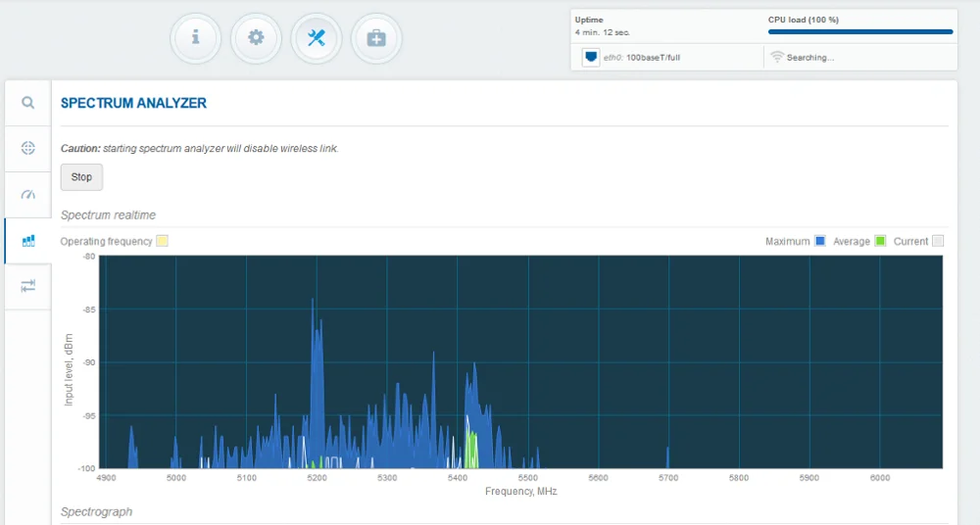
Task: Click the Spectrum realtime section heading
Action: pyautogui.click(x=108, y=215)
